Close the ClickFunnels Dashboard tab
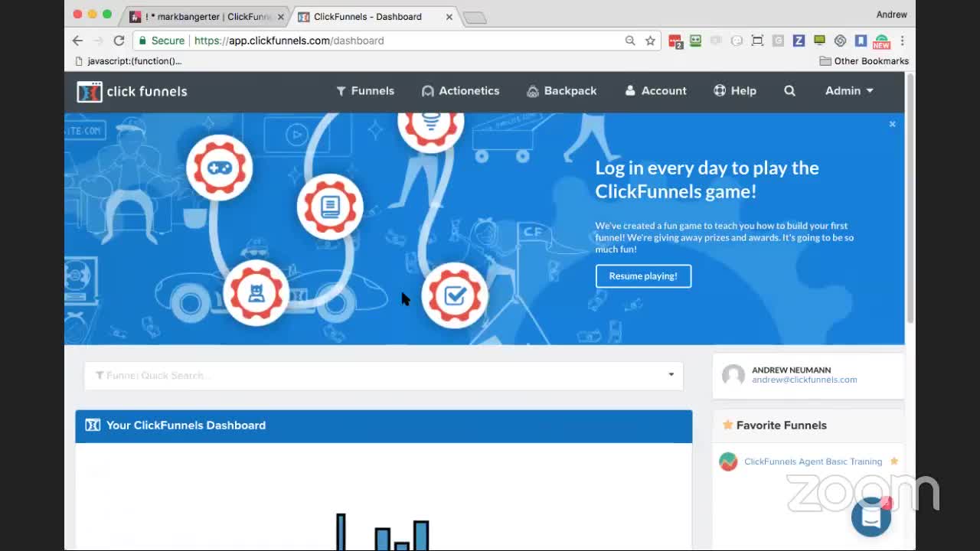Viewport: 980px width, 551px height. [449, 17]
